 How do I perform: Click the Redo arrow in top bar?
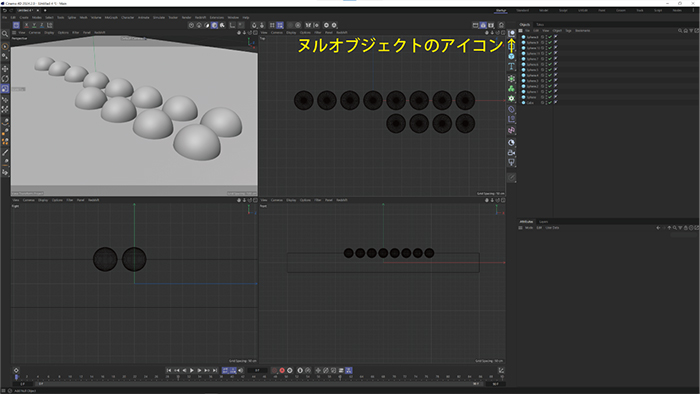click(11, 10)
